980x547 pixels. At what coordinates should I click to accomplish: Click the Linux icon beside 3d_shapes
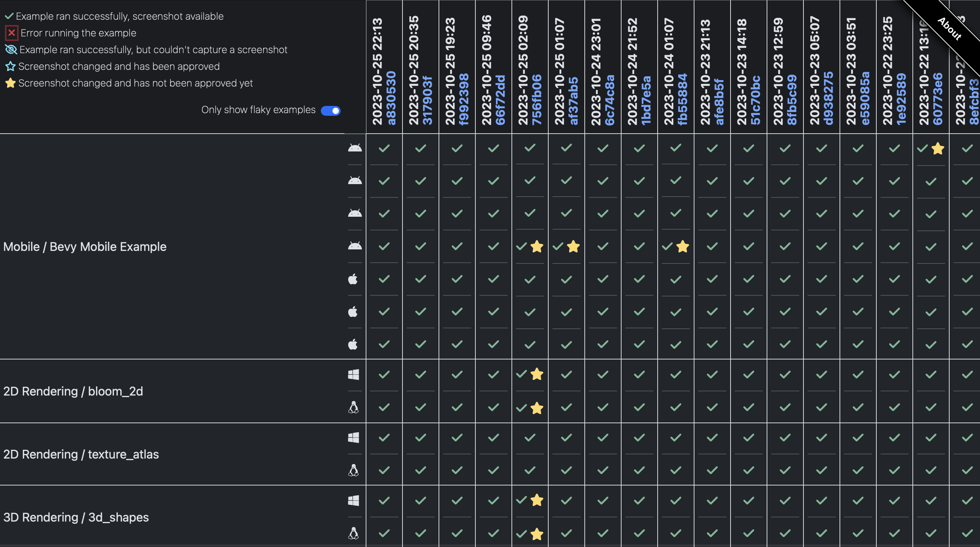click(x=353, y=533)
